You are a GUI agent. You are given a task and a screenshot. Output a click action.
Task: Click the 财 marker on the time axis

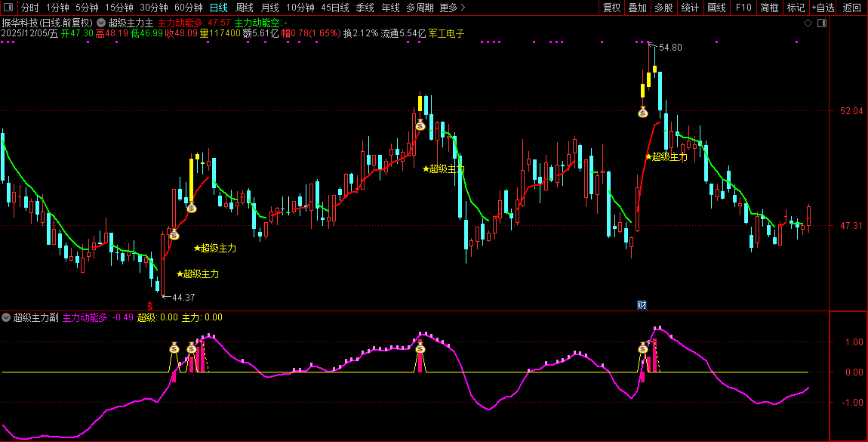(x=642, y=305)
